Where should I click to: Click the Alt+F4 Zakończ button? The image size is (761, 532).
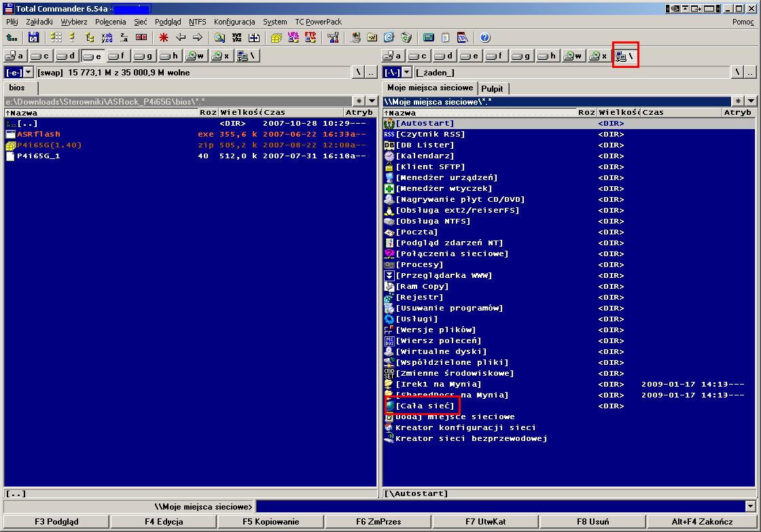(702, 522)
